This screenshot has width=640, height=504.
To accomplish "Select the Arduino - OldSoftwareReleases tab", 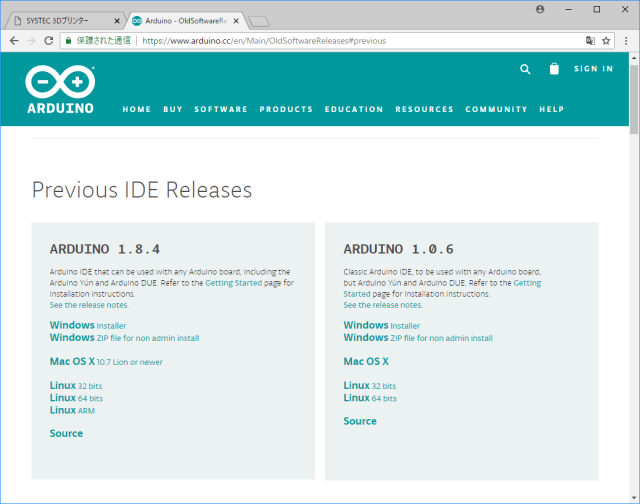I will click(188, 21).
